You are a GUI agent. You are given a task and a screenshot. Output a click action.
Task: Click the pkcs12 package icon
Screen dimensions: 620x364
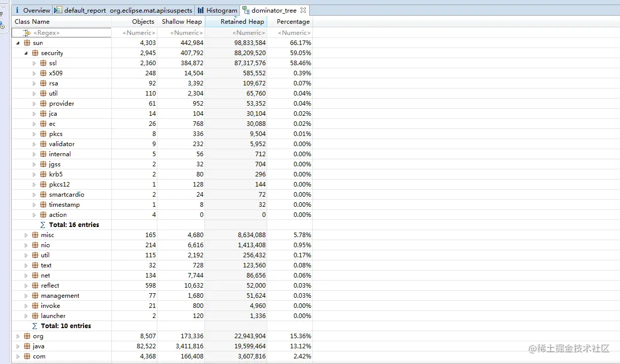coord(43,185)
